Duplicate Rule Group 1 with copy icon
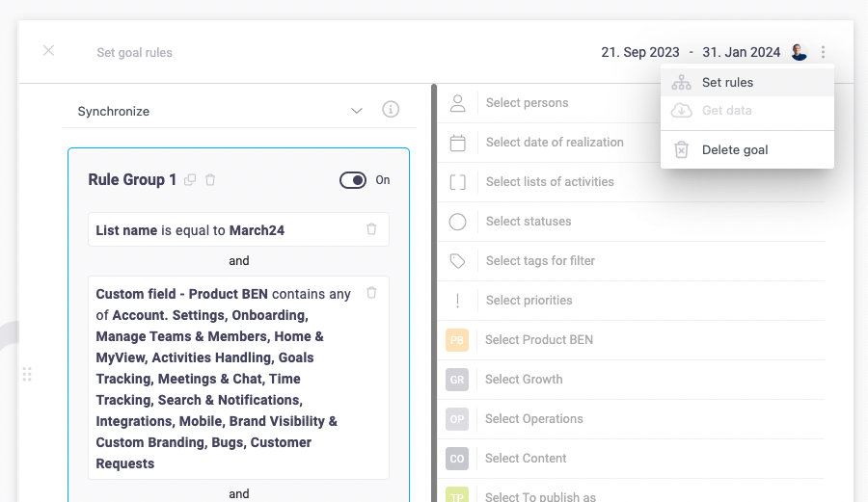This screenshot has width=868, height=502. tap(190, 179)
